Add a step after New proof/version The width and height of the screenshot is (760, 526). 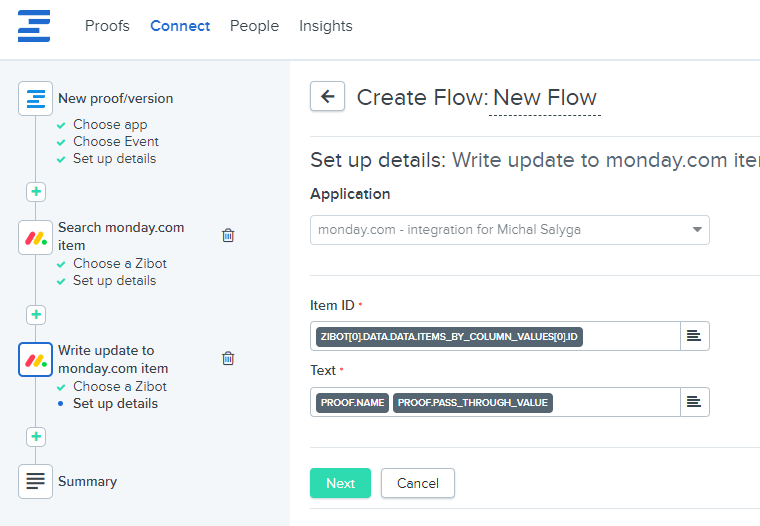(x=36, y=192)
